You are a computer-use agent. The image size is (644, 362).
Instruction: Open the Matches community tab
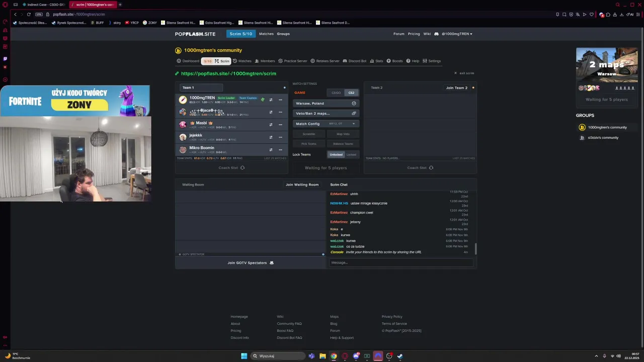point(242,61)
